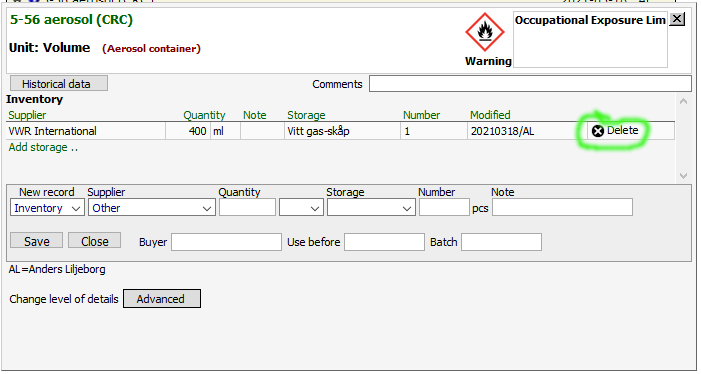Open the Storage dropdown in new record
The image size is (701, 374).
[x=371, y=208]
